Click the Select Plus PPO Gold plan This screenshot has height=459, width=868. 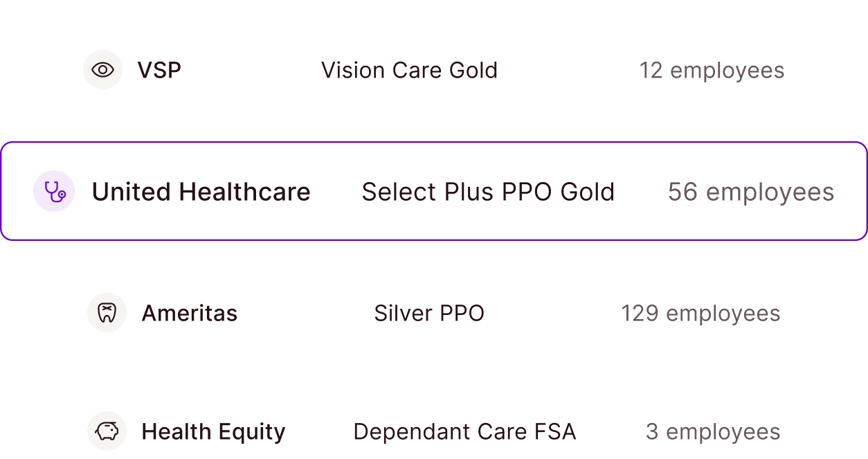488,192
